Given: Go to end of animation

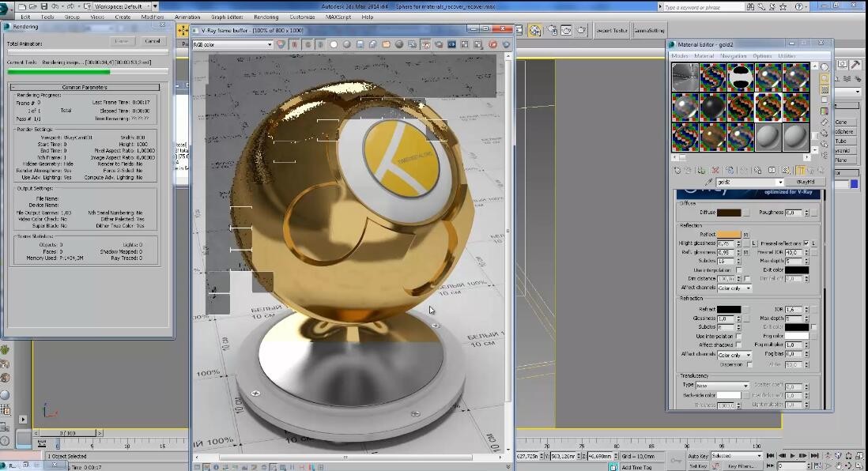Looking at the screenshot, I should tap(814, 455).
